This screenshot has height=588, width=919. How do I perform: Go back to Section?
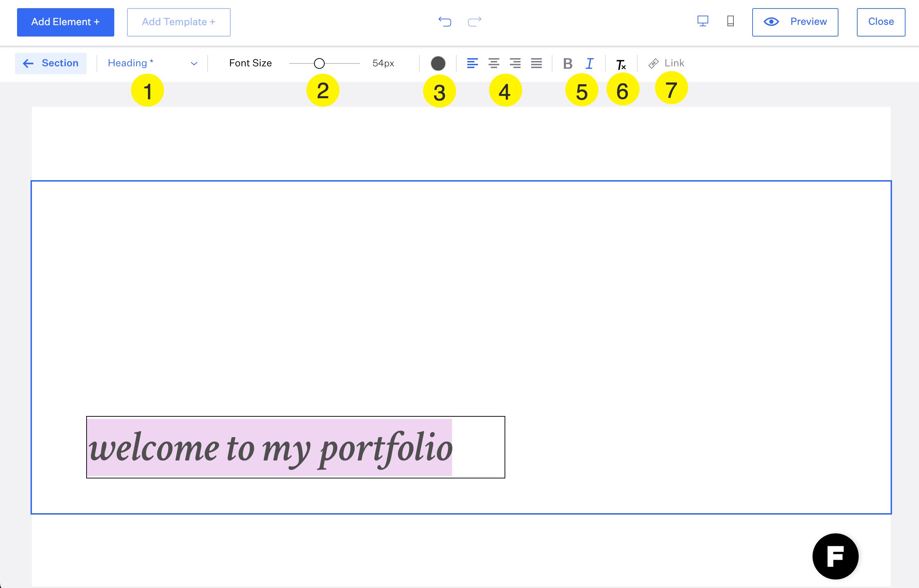coord(50,63)
